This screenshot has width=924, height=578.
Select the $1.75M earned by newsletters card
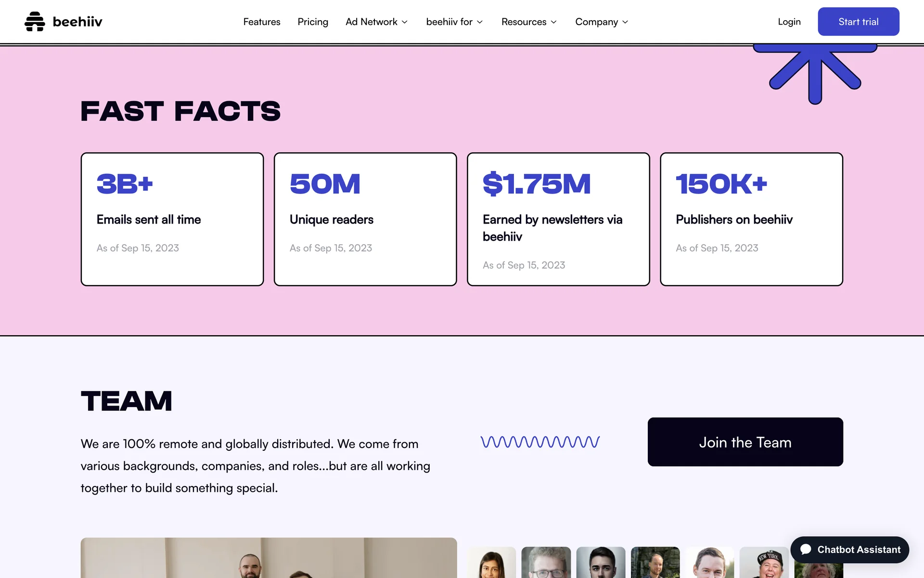558,219
